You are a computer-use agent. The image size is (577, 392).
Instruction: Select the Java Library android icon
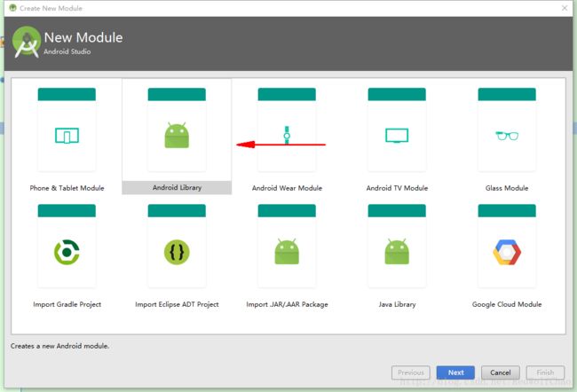pyautogui.click(x=397, y=252)
